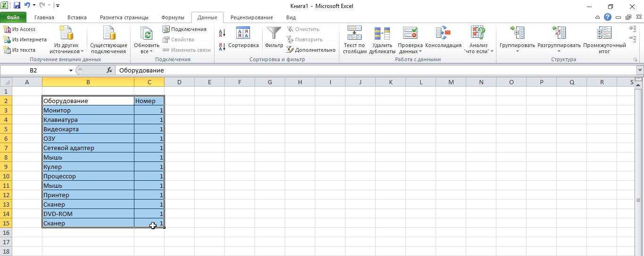Click the Redo arrow icon
Screen dimensions: 644x256
42,6
